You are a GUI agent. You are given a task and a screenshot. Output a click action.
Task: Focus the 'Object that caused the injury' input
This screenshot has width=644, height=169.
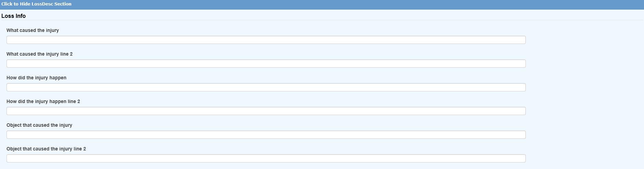point(266,135)
